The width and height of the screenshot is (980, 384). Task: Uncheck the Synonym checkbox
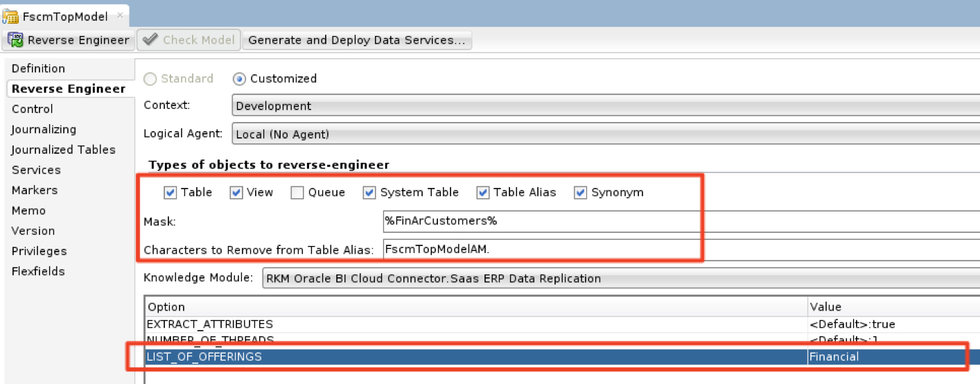click(581, 193)
